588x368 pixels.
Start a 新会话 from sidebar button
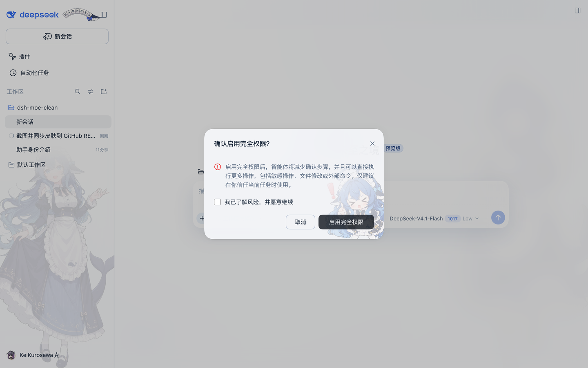(x=57, y=36)
